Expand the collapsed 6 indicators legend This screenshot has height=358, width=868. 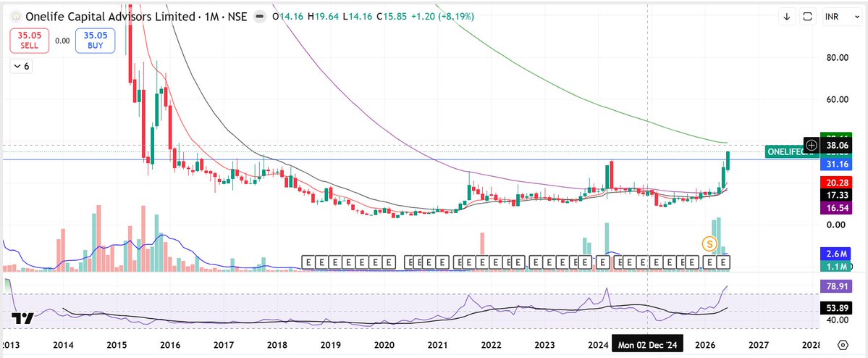[22, 66]
